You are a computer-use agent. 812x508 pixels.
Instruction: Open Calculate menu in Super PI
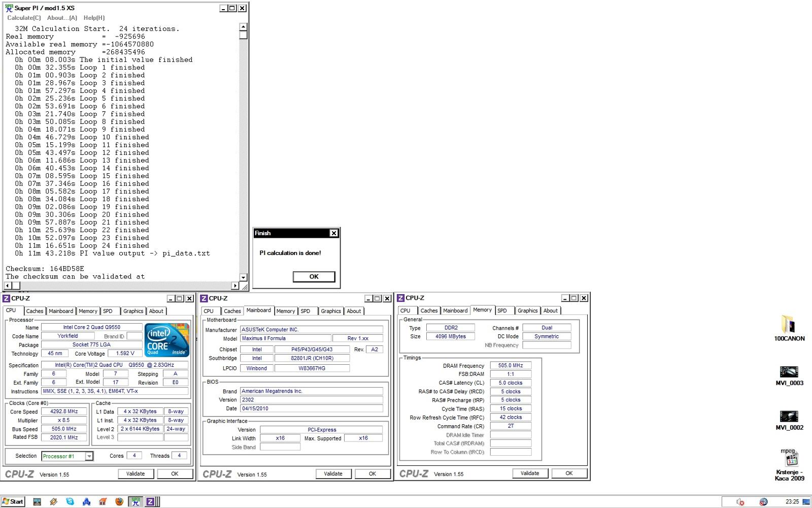click(24, 18)
